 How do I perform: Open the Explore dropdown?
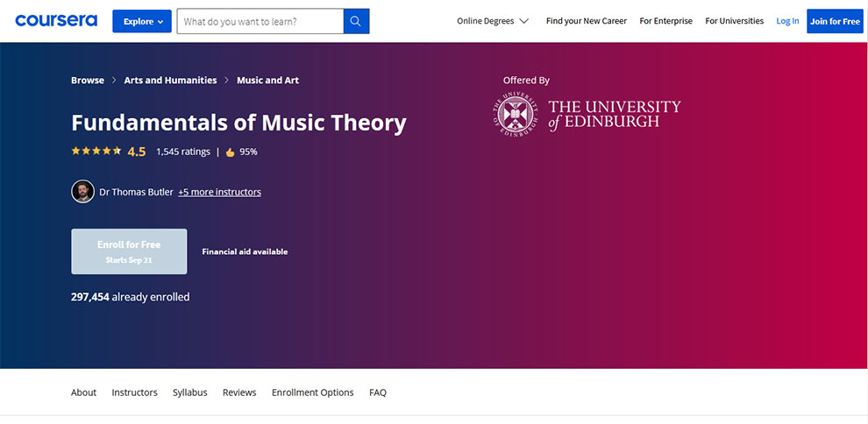(142, 21)
